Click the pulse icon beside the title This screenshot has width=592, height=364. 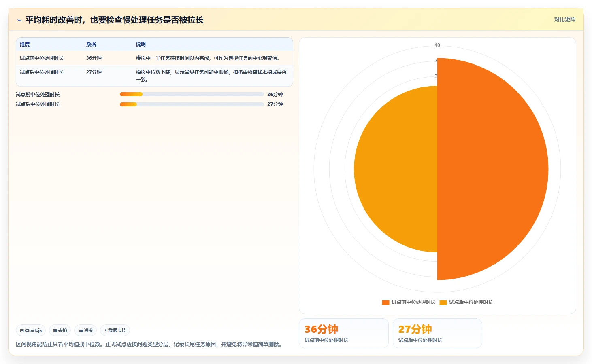(19, 20)
